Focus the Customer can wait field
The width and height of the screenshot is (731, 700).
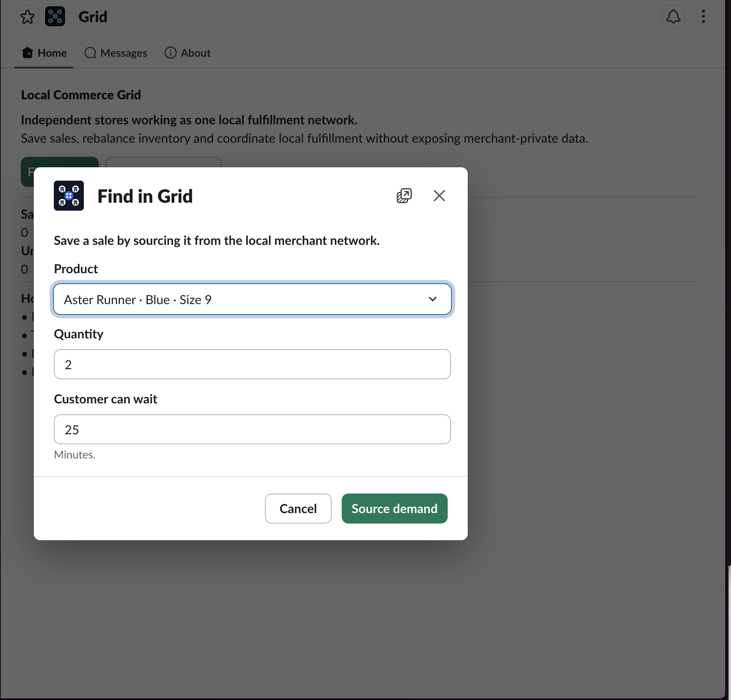[252, 429]
